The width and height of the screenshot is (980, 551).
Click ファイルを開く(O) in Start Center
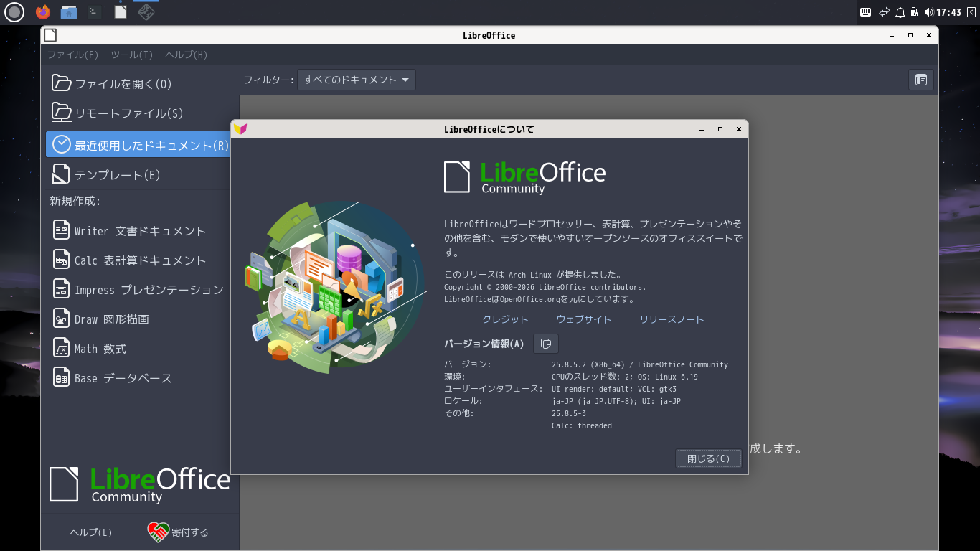pyautogui.click(x=138, y=83)
